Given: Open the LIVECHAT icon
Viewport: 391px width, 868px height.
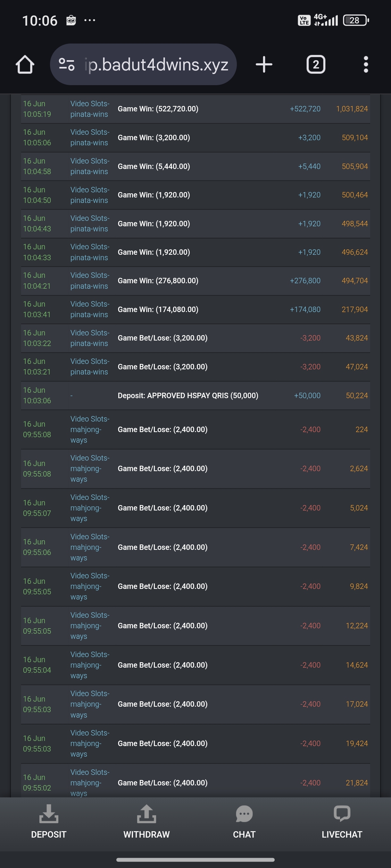Looking at the screenshot, I should pyautogui.click(x=342, y=814).
